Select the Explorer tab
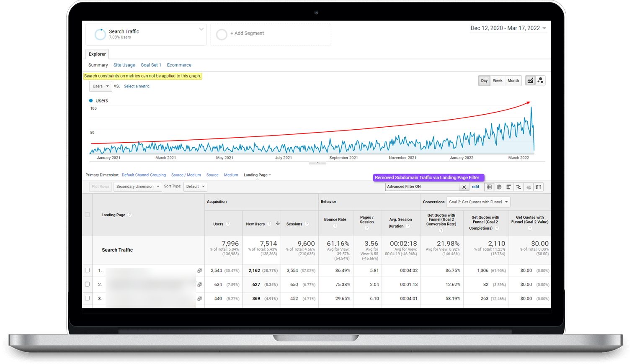The image size is (632, 364). pos(97,54)
